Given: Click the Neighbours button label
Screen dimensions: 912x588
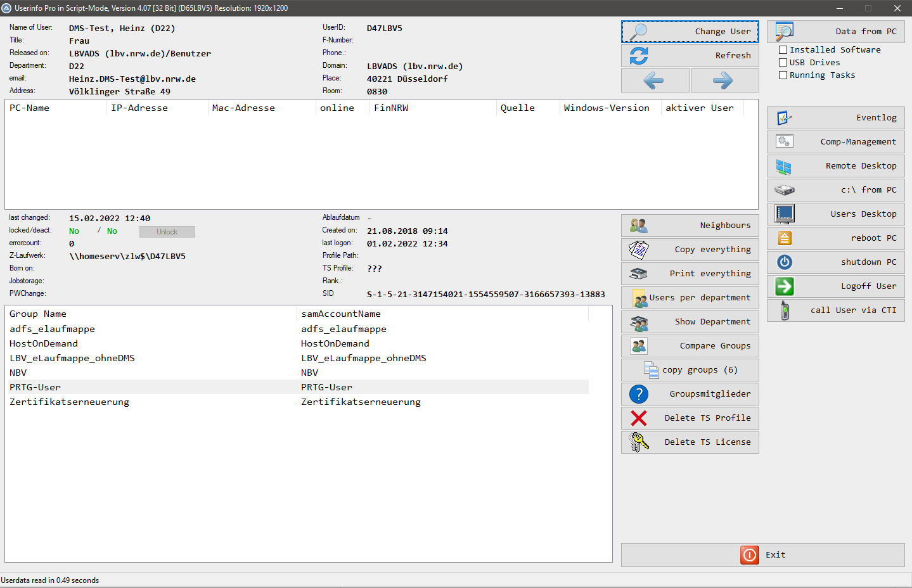Looking at the screenshot, I should 725,226.
